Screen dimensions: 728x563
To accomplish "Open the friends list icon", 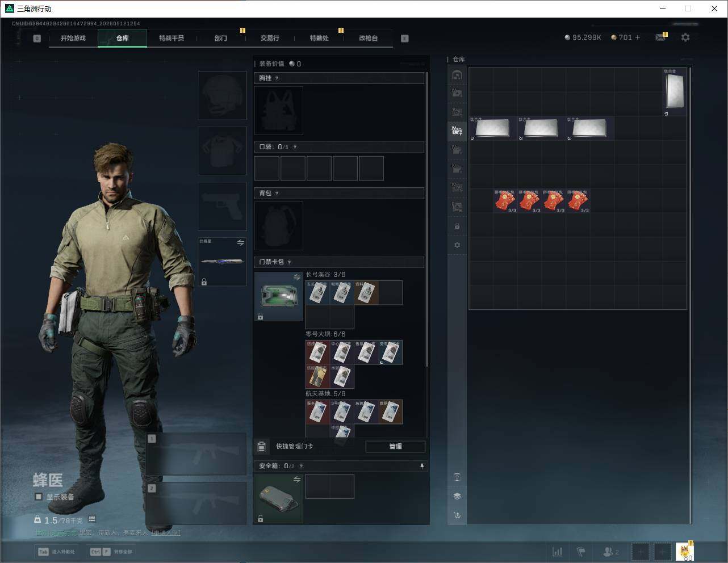I will coord(611,552).
